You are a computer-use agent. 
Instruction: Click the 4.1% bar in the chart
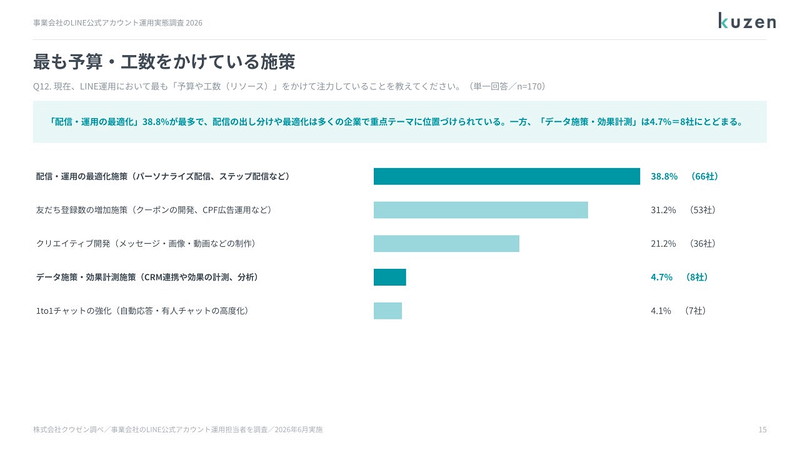[x=388, y=311]
